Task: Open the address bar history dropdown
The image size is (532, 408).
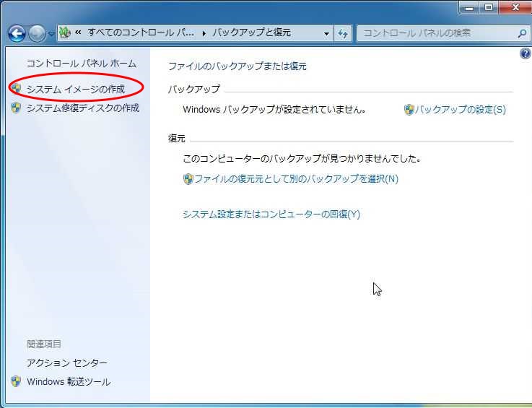Action: point(326,33)
